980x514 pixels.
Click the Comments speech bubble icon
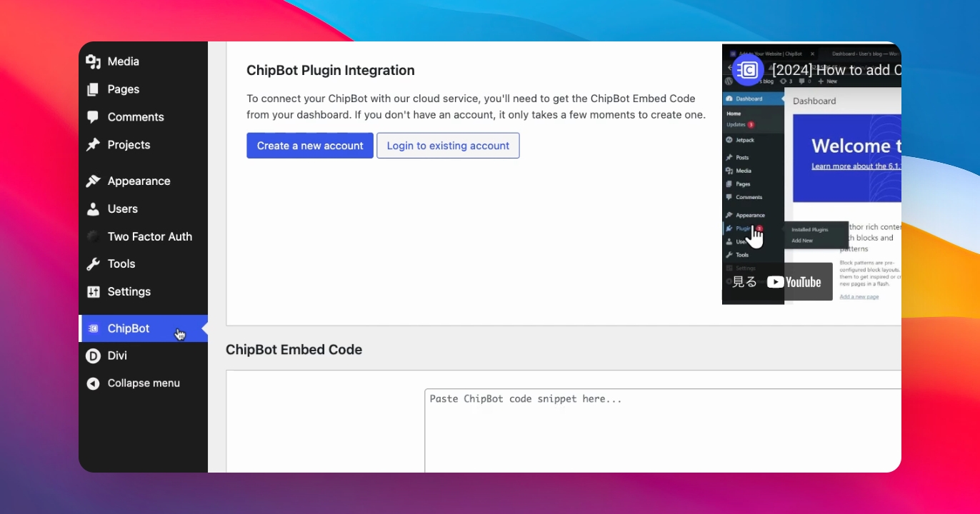click(x=93, y=117)
